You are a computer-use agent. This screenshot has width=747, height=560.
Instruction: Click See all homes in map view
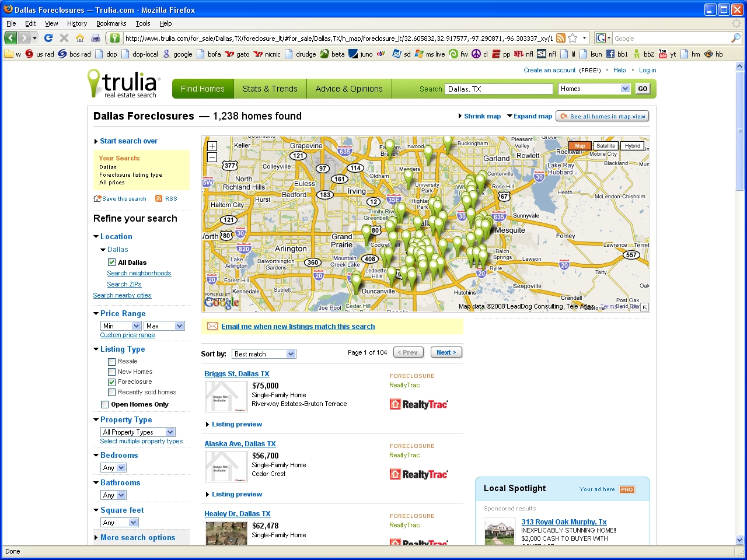(x=602, y=116)
